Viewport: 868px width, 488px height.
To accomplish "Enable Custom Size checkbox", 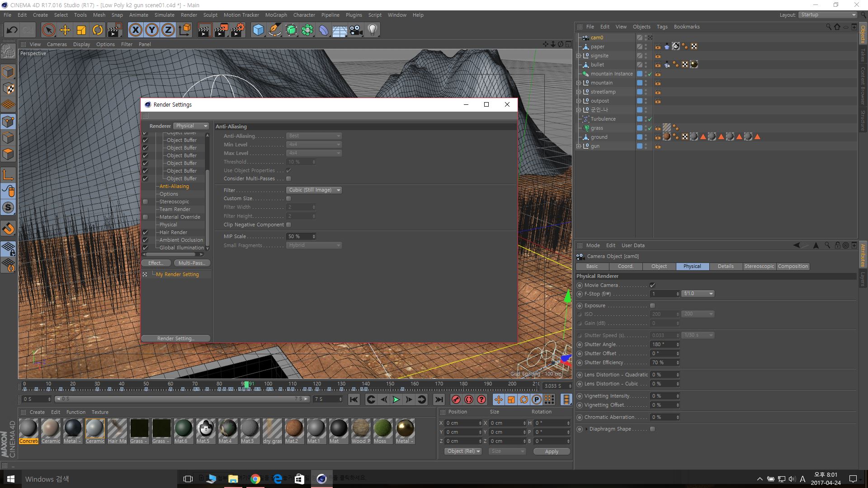I will pos(288,199).
